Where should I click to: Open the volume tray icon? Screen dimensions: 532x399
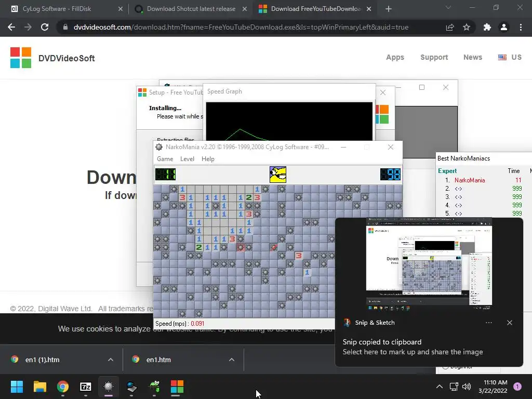click(x=467, y=387)
